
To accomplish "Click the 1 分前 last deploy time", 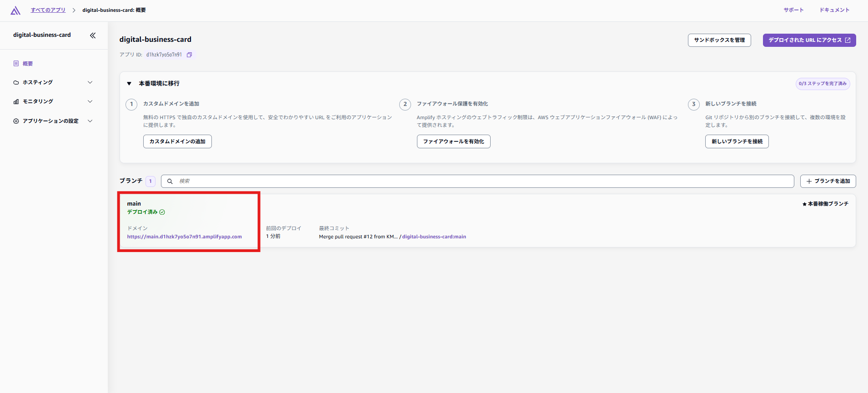I will tap(273, 237).
